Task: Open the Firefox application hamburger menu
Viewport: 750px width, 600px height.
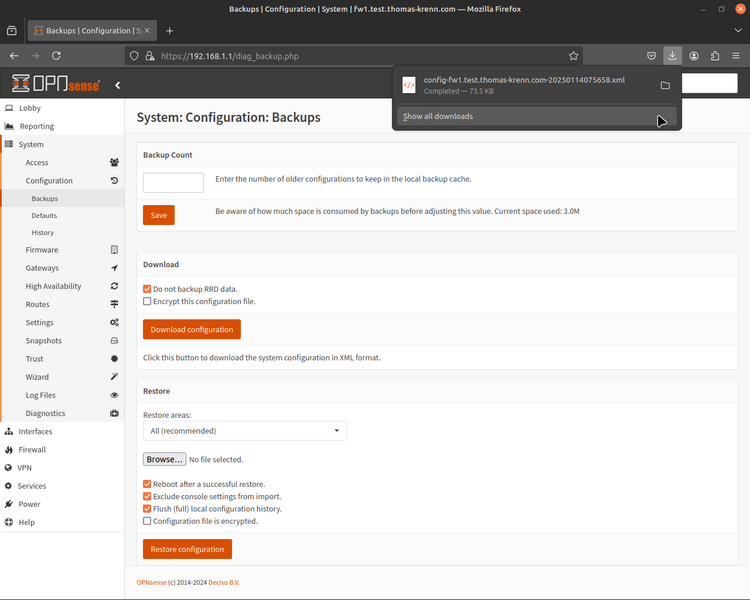Action: coord(736,56)
